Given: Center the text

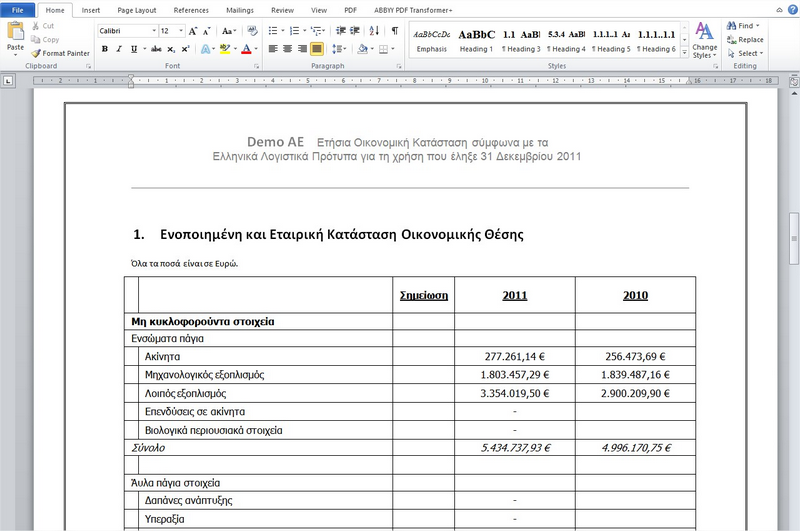Looking at the screenshot, I should 287,49.
